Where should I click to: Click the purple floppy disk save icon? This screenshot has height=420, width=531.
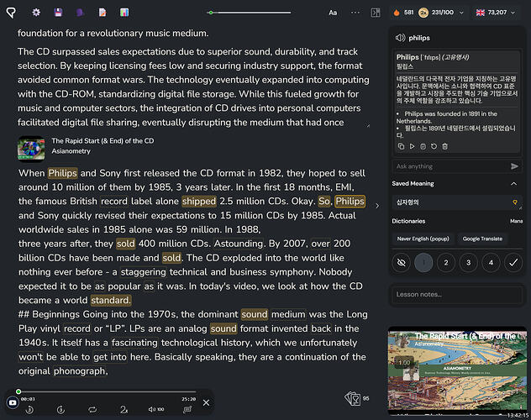(x=58, y=13)
